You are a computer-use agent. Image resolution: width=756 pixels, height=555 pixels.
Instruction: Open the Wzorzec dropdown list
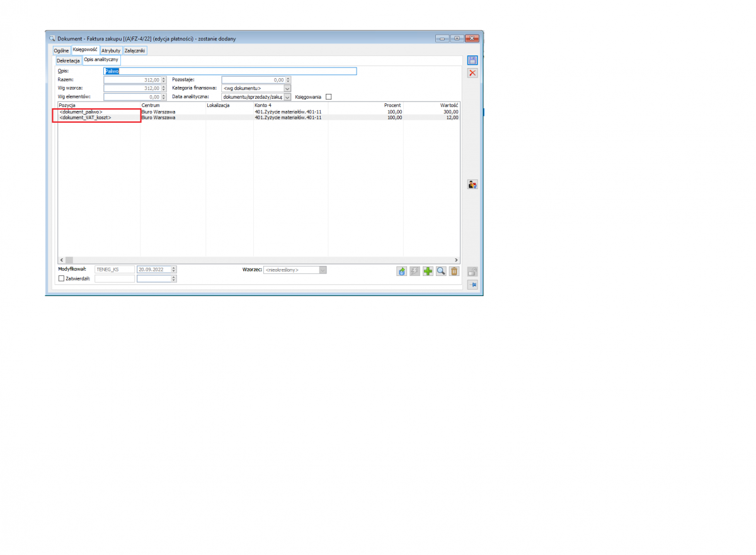[x=323, y=270]
